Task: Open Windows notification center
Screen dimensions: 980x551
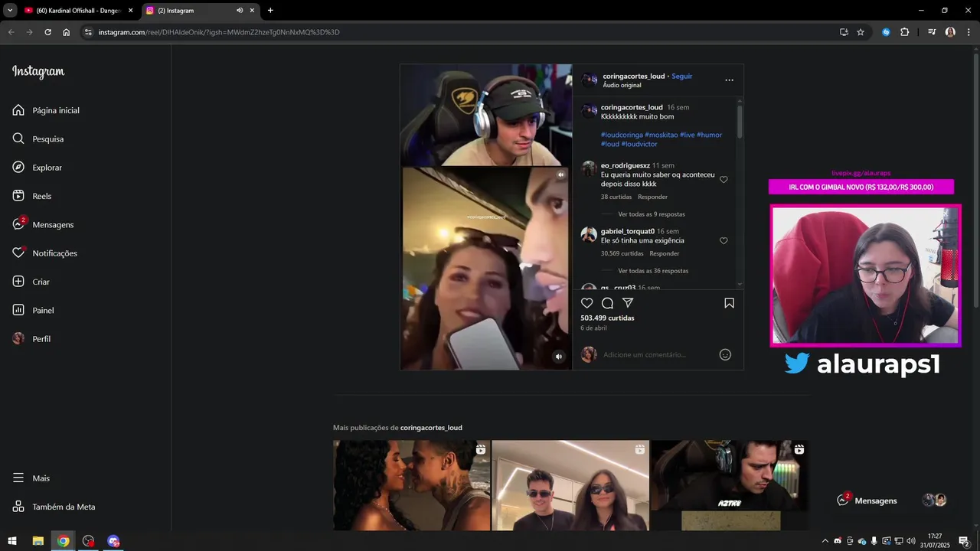Action: coord(964,541)
